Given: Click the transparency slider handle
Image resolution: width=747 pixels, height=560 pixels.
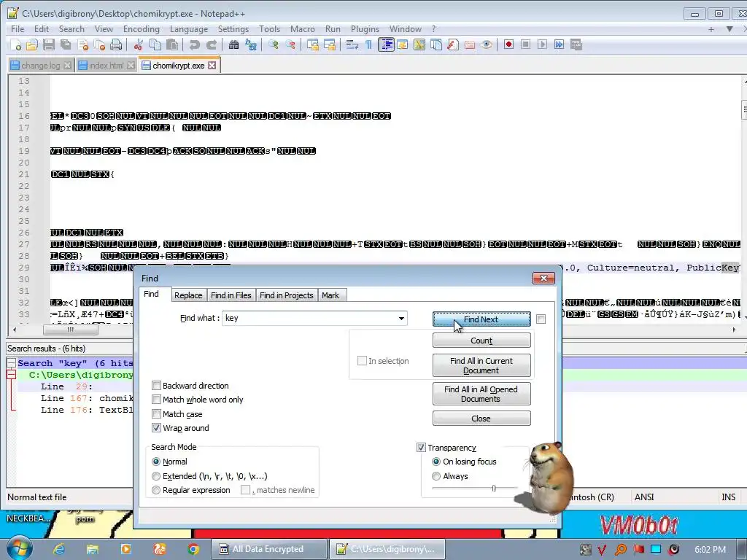Looking at the screenshot, I should tap(494, 488).
